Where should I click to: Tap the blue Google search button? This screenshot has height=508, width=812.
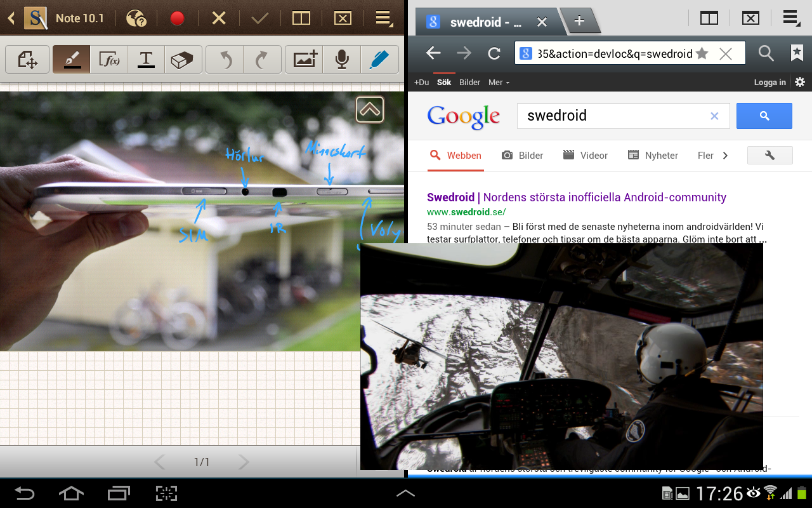764,116
